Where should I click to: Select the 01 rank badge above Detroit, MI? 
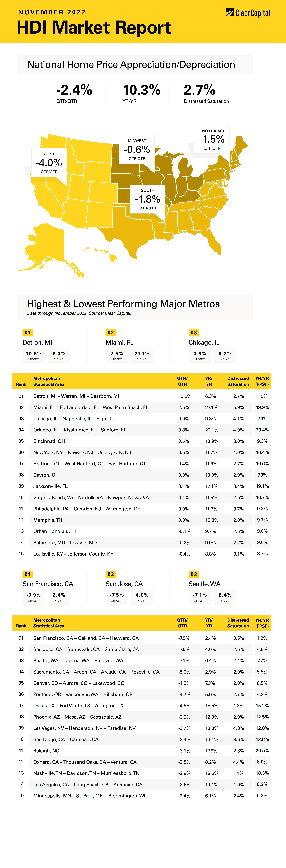click(28, 333)
